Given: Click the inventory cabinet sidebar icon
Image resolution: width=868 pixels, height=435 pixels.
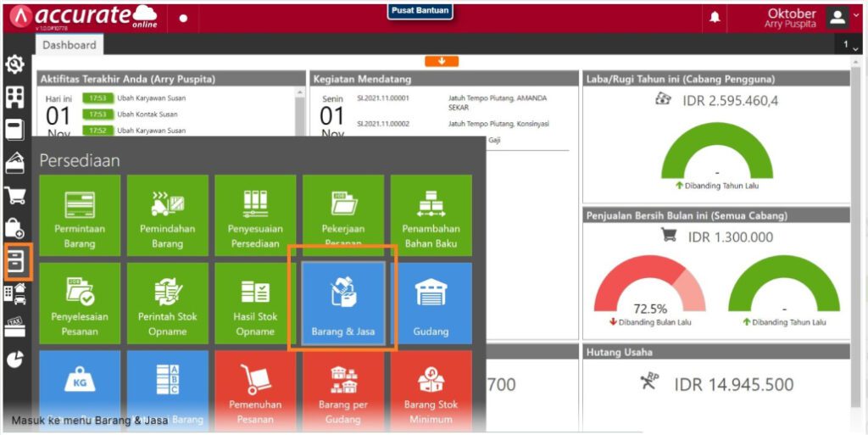Looking at the screenshot, I should [15, 260].
